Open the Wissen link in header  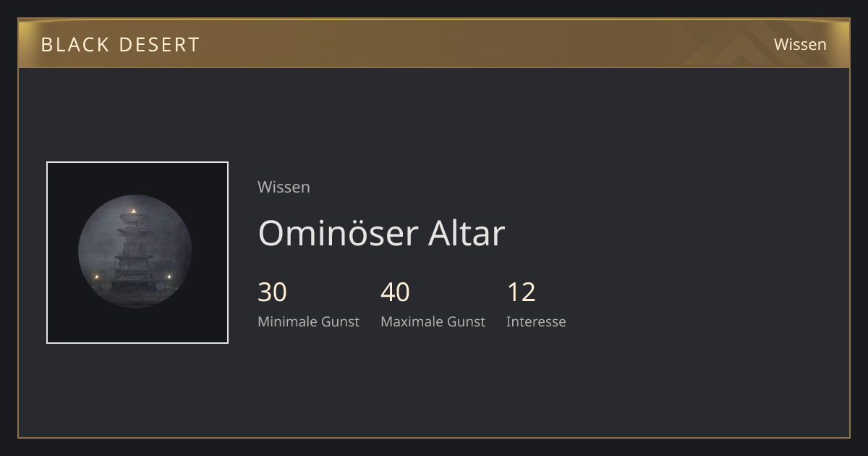tap(800, 44)
